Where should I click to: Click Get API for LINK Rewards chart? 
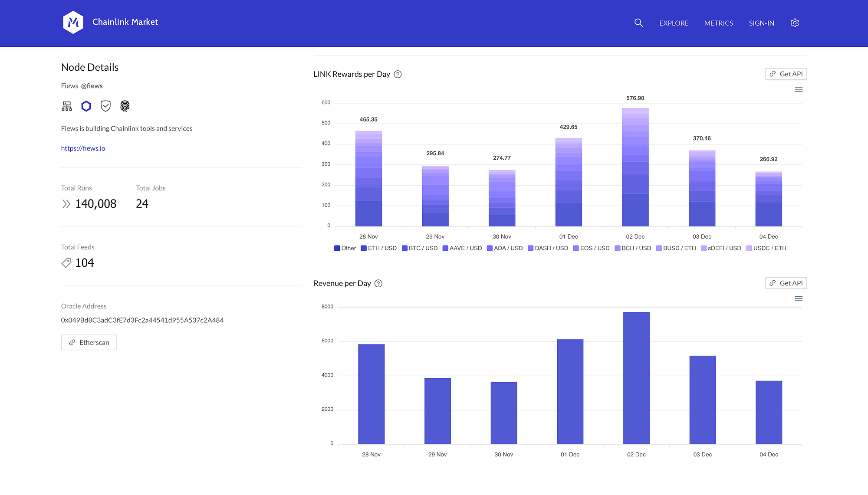[x=786, y=74]
